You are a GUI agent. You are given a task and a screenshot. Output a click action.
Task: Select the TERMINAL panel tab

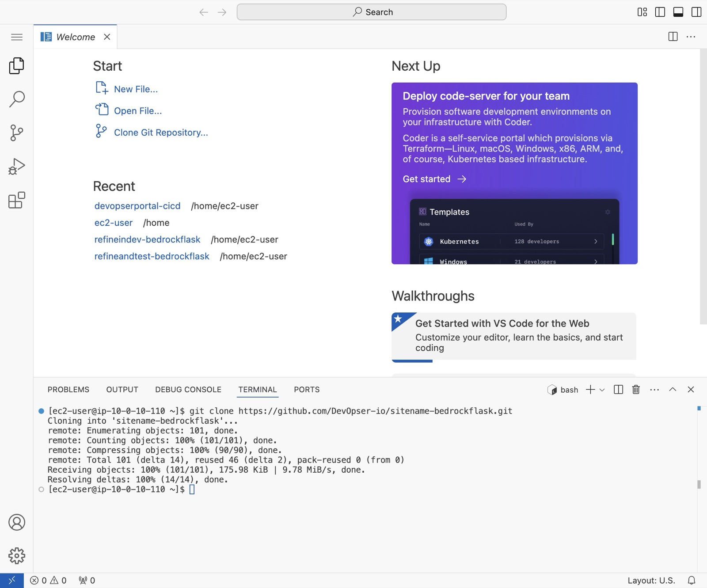click(258, 389)
